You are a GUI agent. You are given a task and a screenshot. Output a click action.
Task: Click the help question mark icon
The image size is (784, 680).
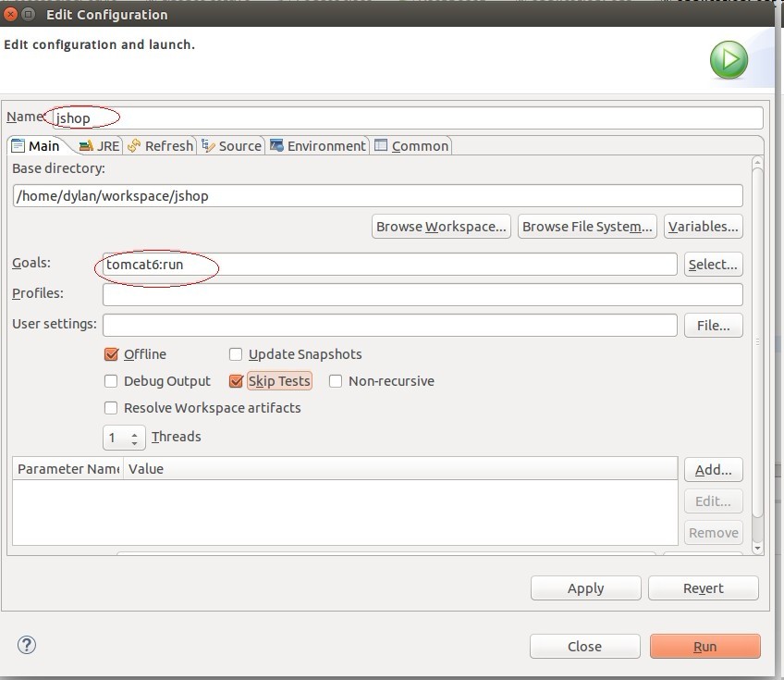(26, 646)
